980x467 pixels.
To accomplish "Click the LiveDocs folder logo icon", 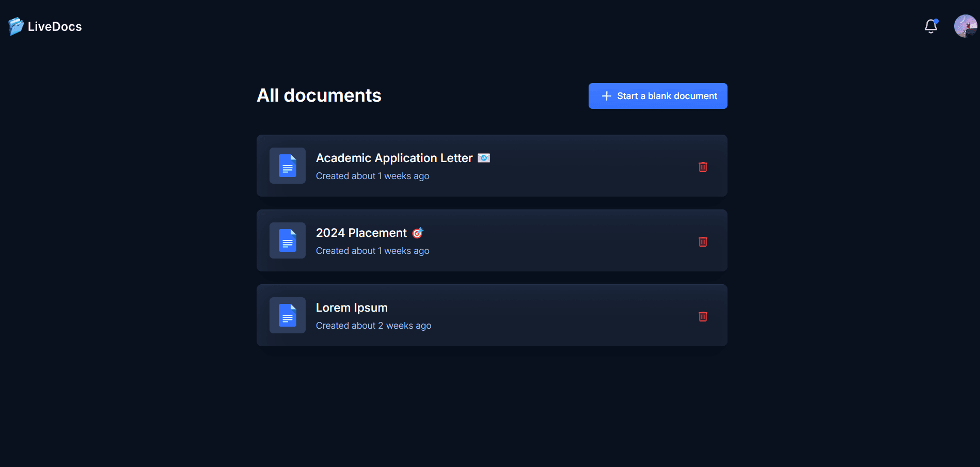I will (16, 26).
